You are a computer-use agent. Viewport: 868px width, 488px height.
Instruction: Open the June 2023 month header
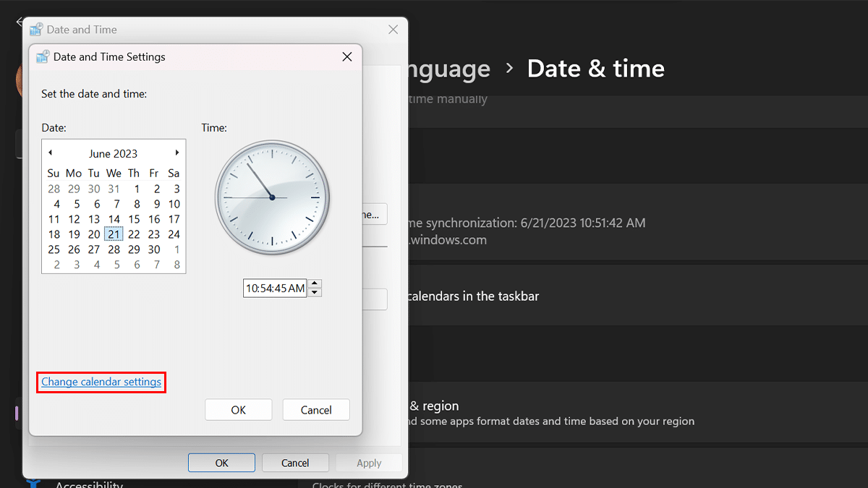tap(114, 153)
